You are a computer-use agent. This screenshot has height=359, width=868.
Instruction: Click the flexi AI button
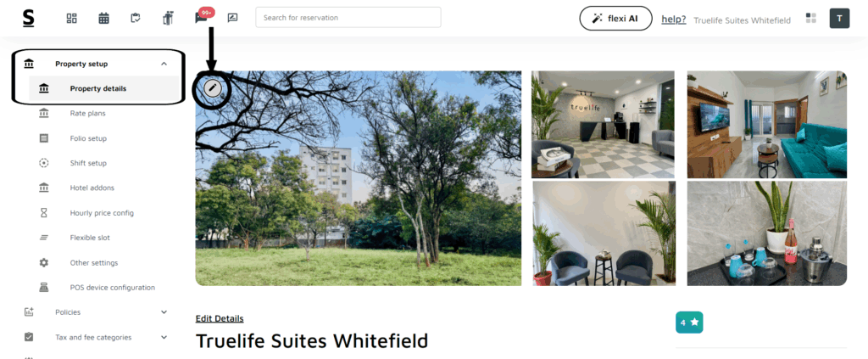tap(615, 19)
